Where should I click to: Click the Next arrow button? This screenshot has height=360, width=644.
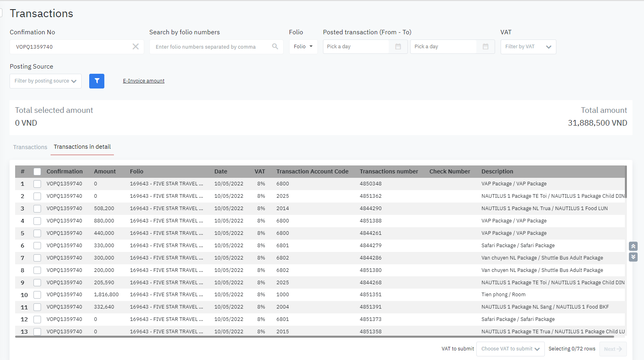pyautogui.click(x=613, y=349)
